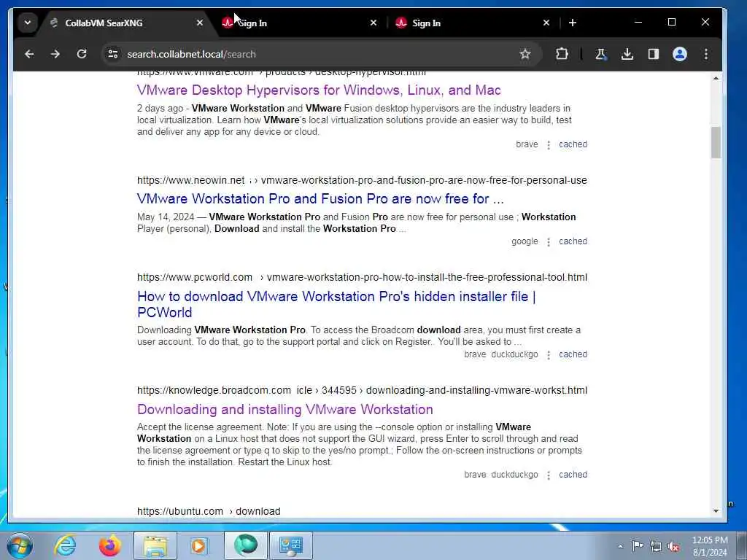747x560 pixels.
Task: Open How to download VMware Workstation Pro's link
Action: [336, 304]
